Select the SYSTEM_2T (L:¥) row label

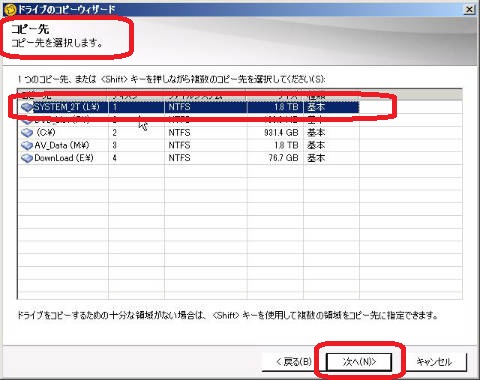[x=67, y=107]
